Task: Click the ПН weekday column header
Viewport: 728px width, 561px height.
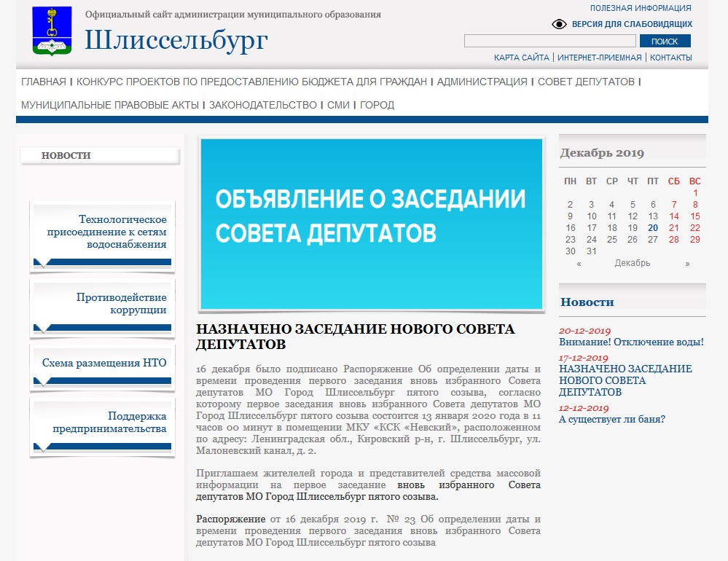Action: [x=570, y=181]
